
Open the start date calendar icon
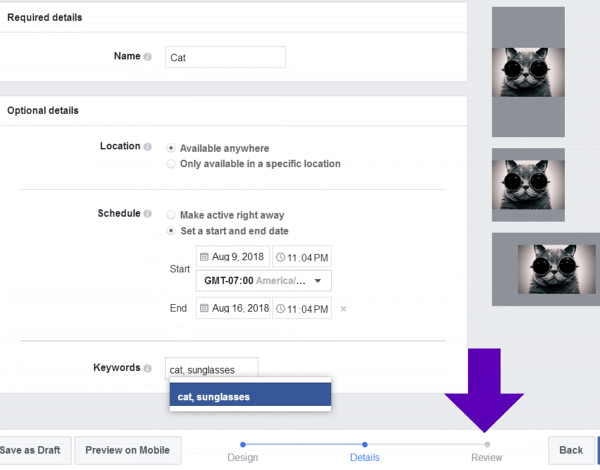[x=204, y=257]
